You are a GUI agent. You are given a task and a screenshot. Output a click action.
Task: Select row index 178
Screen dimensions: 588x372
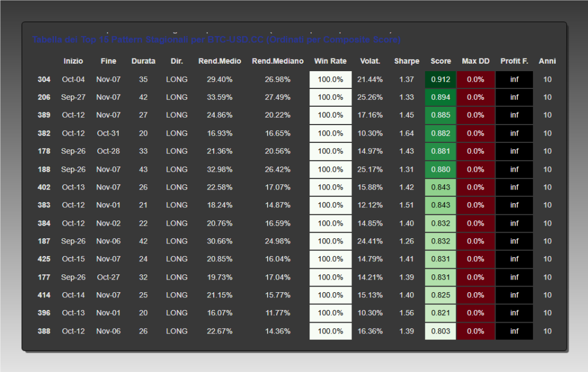pyautogui.click(x=44, y=151)
